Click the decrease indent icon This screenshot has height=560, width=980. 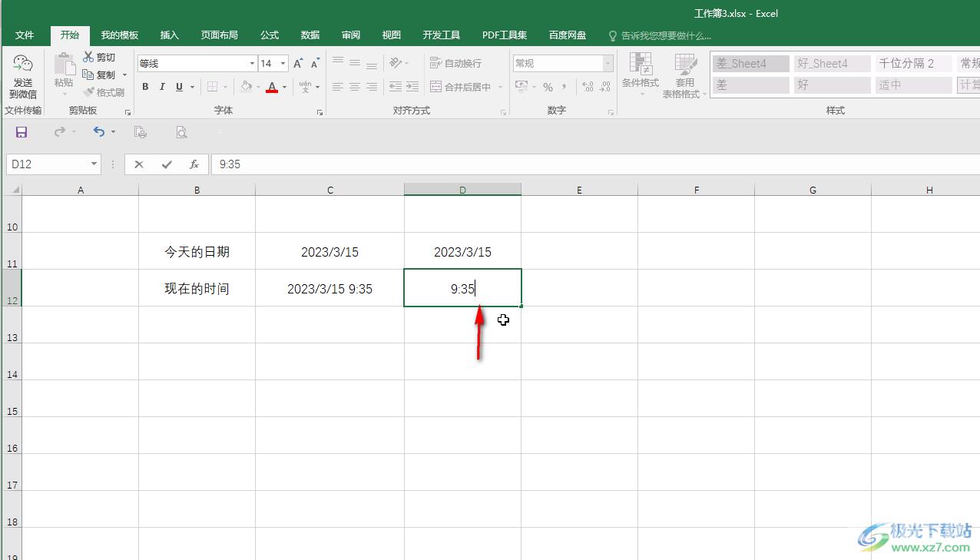tap(396, 87)
